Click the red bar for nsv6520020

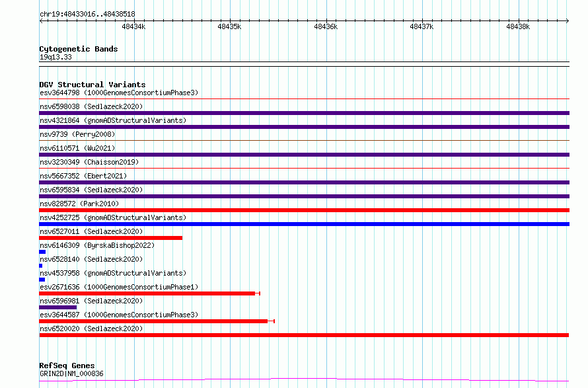coord(304,335)
